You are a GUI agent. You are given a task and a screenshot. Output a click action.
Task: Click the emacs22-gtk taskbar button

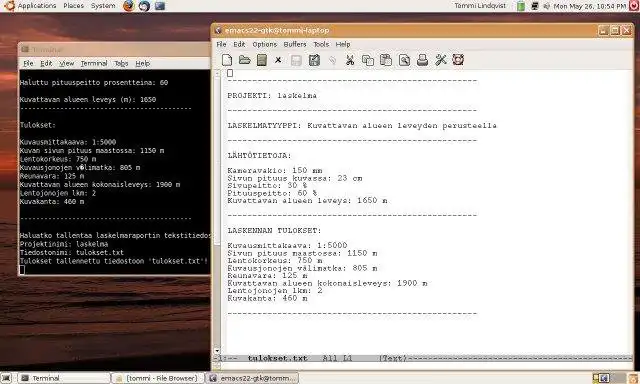pos(252,378)
